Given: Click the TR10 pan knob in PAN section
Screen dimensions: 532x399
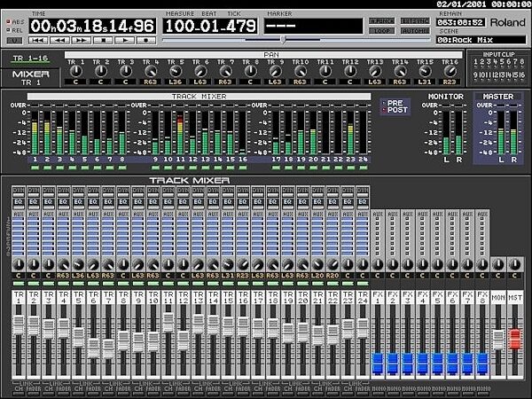Looking at the screenshot, I should click(x=301, y=71).
